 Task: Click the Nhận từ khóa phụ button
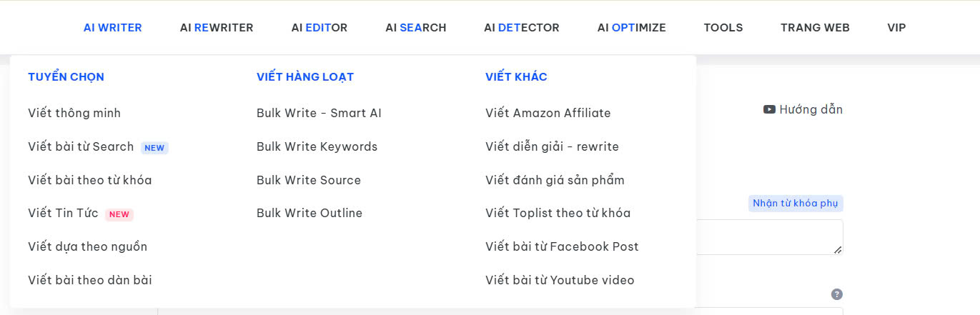tap(796, 204)
